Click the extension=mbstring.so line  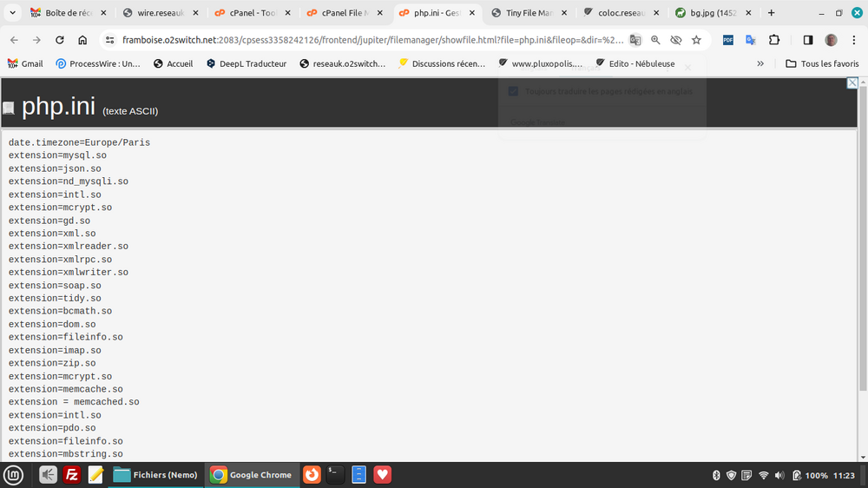[65, 454]
